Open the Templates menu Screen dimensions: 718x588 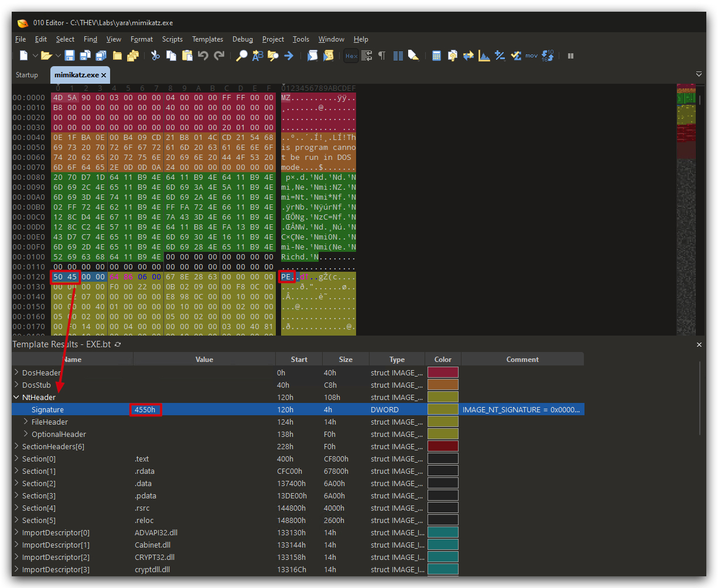pos(207,39)
